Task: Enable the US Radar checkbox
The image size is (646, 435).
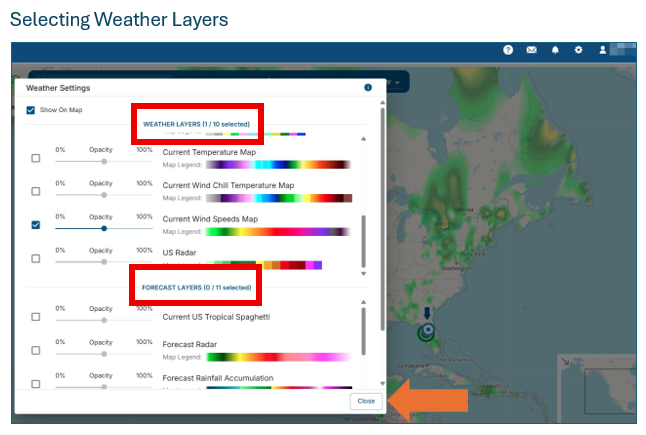Action: [36, 259]
